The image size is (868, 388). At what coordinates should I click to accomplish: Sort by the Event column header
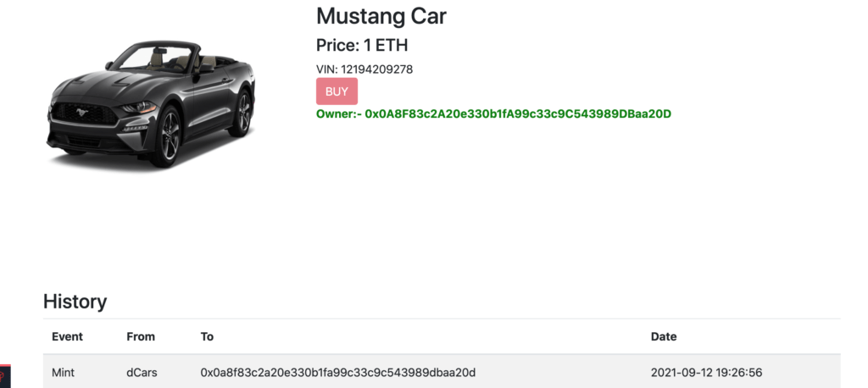(68, 336)
